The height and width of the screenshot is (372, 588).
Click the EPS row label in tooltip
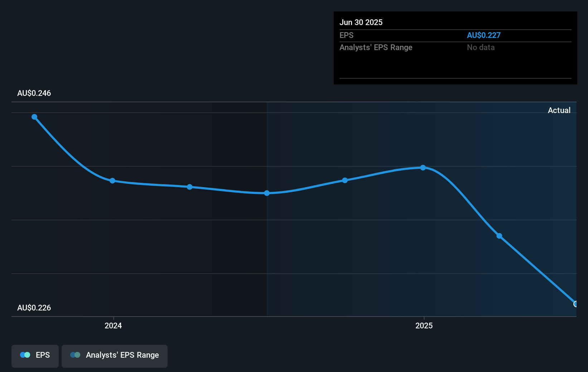click(346, 35)
